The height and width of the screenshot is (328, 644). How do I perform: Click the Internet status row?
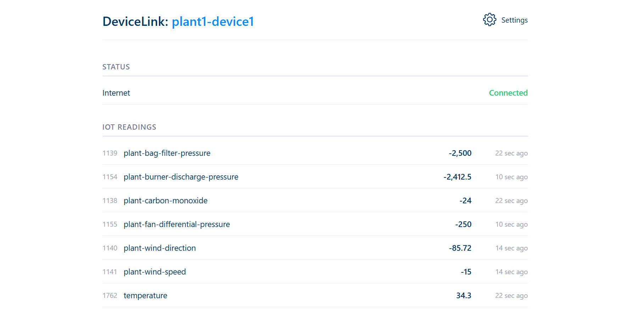tap(116, 93)
